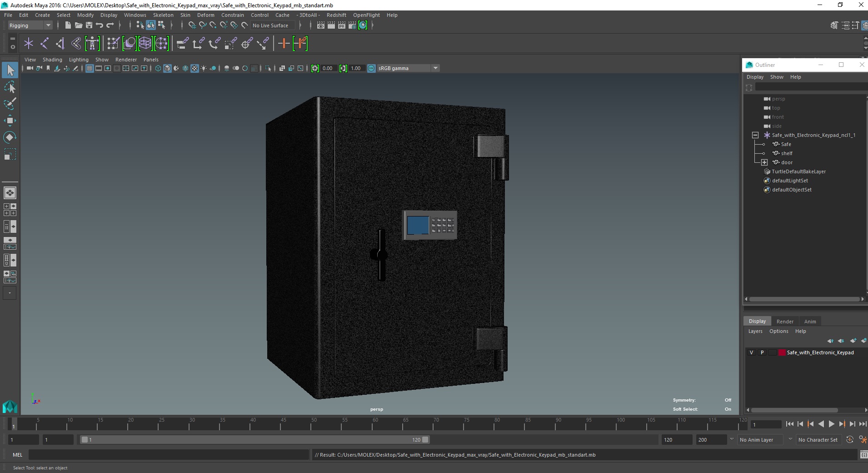The width and height of the screenshot is (868, 473).
Task: Open the Rigging menu set dropdown
Action: click(30, 25)
